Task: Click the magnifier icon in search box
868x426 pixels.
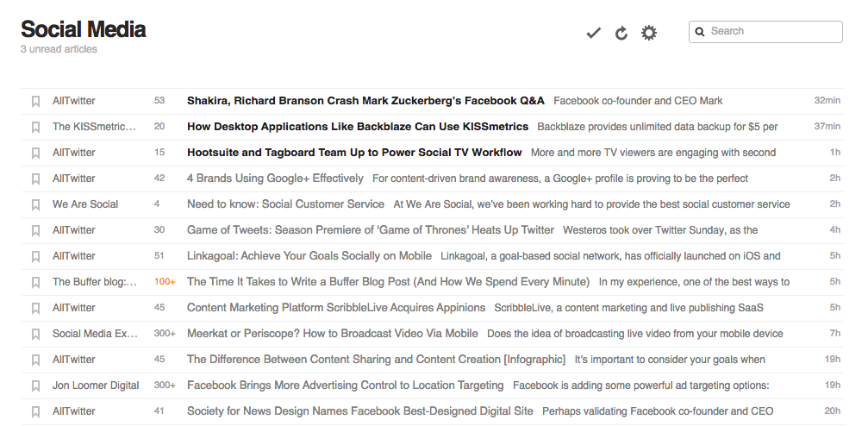Action: (700, 32)
